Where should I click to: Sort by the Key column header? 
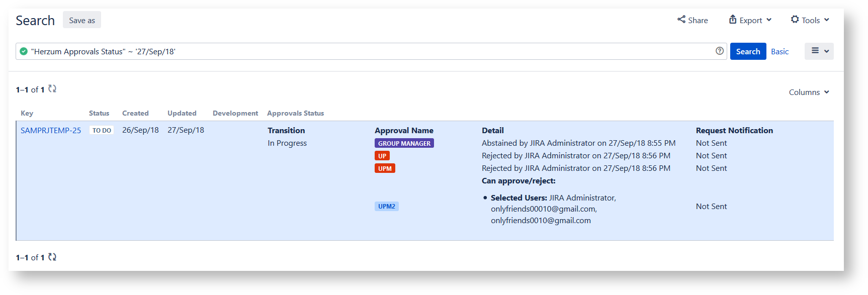tap(27, 113)
